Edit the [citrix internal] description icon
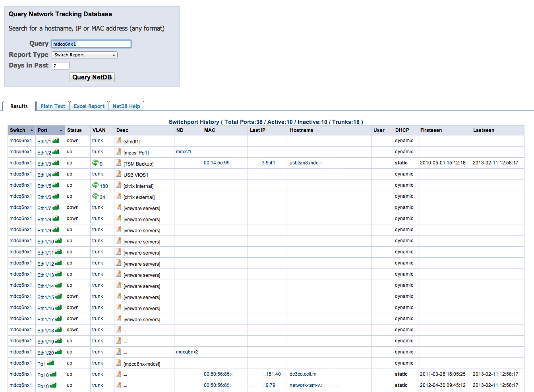 click(119, 185)
